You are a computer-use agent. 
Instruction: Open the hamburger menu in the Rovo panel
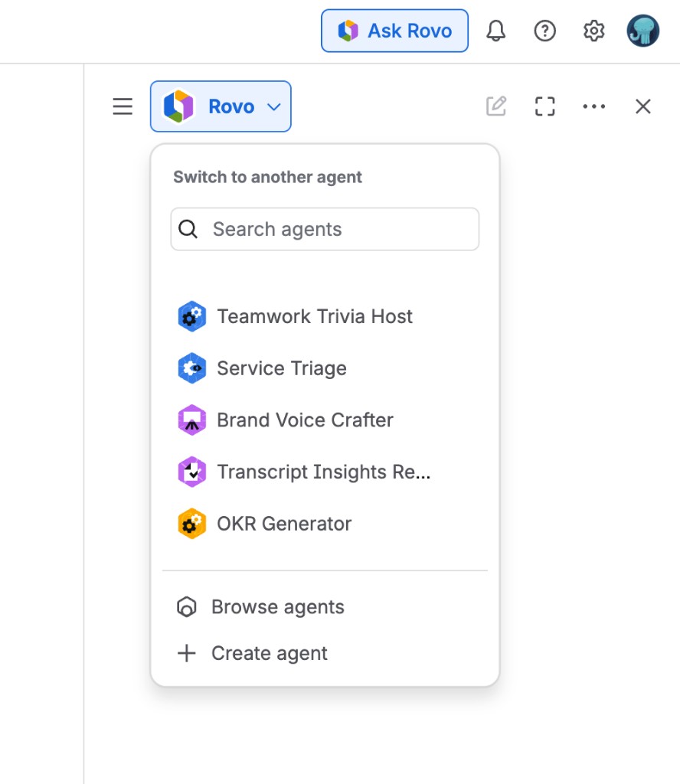(123, 106)
